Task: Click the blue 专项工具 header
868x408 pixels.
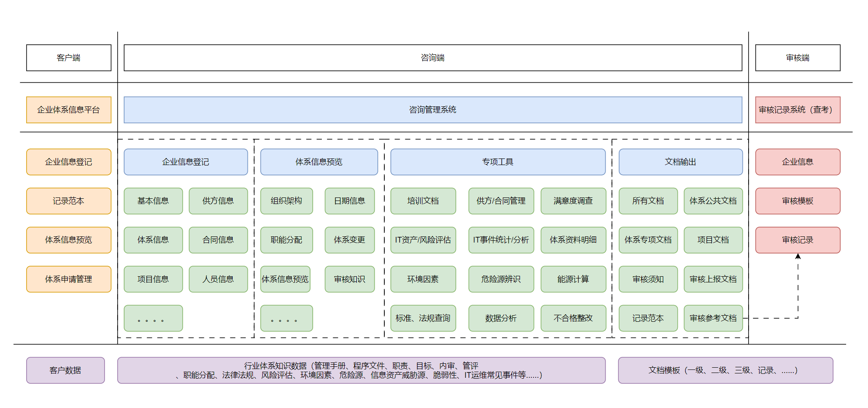Action: 498,162
